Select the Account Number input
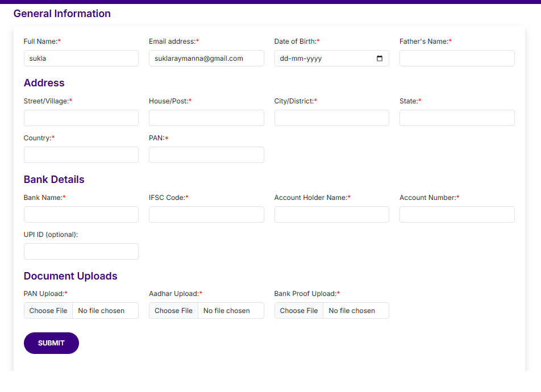The width and height of the screenshot is (541, 392). pyautogui.click(x=457, y=215)
